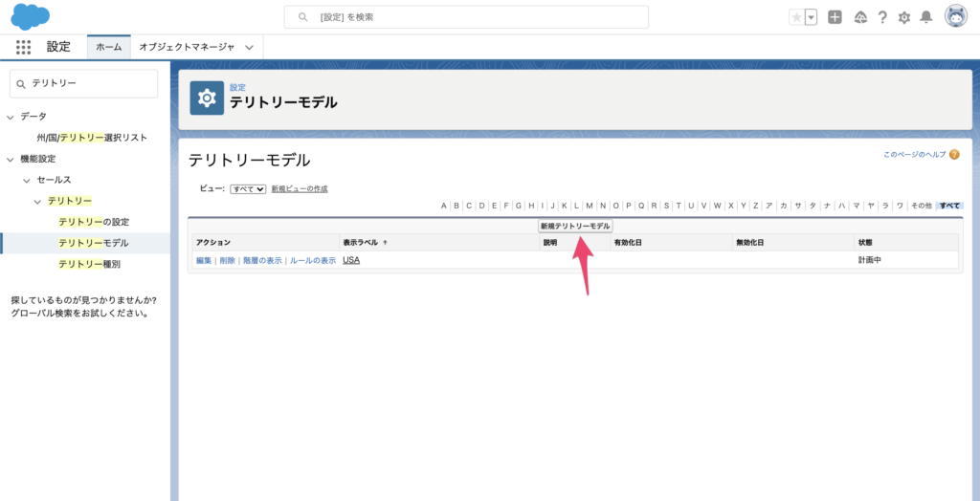
Task: Click the テリトリーモデル page gear icon
Action: tap(207, 98)
